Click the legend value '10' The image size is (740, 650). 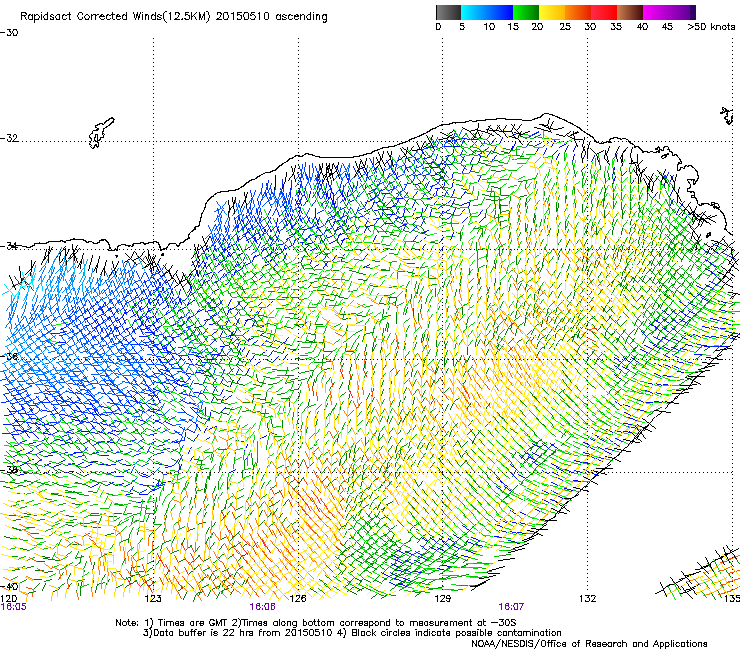point(489,27)
